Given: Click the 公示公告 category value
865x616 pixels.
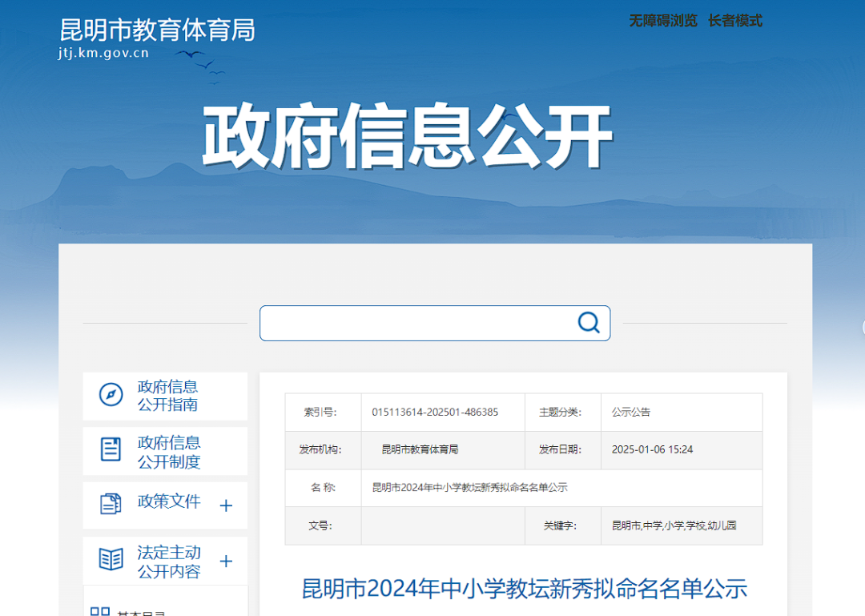Looking at the screenshot, I should pyautogui.click(x=630, y=413).
